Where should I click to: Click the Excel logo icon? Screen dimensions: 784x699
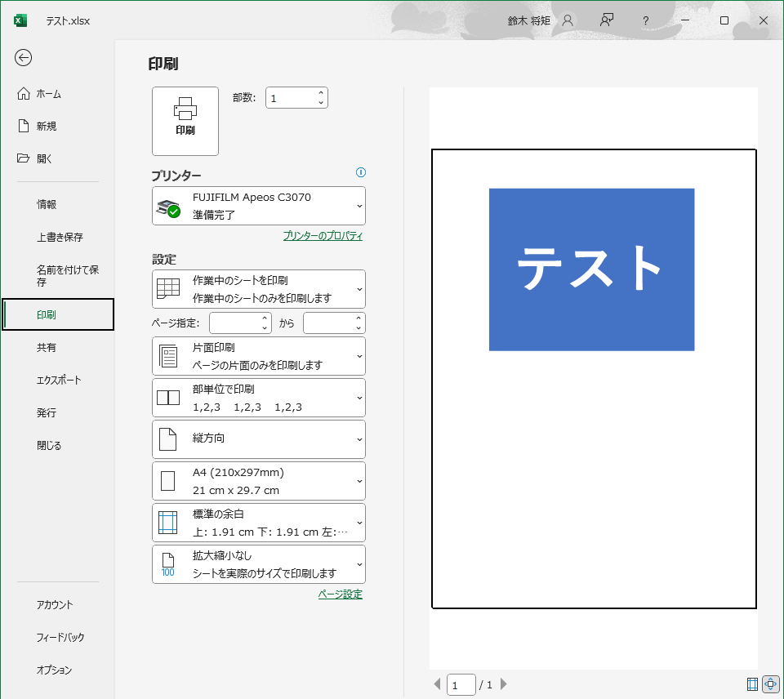point(20,20)
